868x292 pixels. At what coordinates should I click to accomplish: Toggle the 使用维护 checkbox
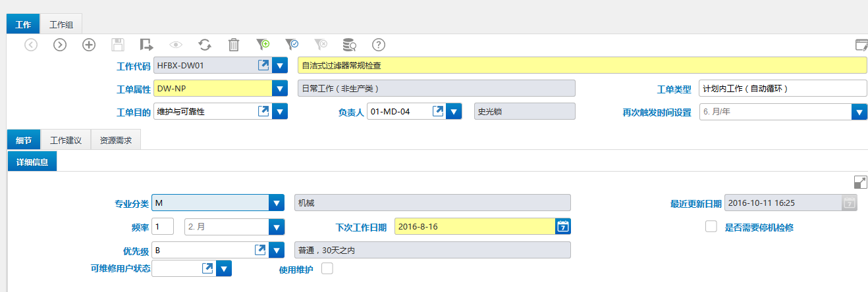327,268
